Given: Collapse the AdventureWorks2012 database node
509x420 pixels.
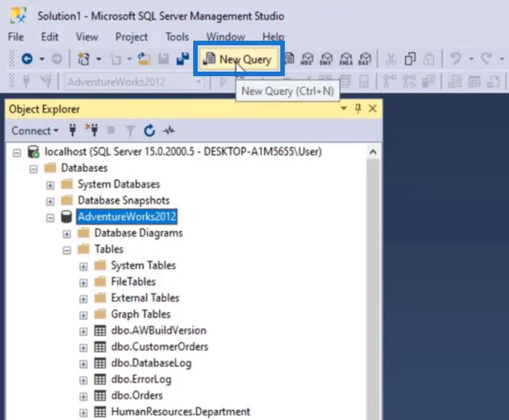Looking at the screenshot, I should pyautogui.click(x=50, y=218).
